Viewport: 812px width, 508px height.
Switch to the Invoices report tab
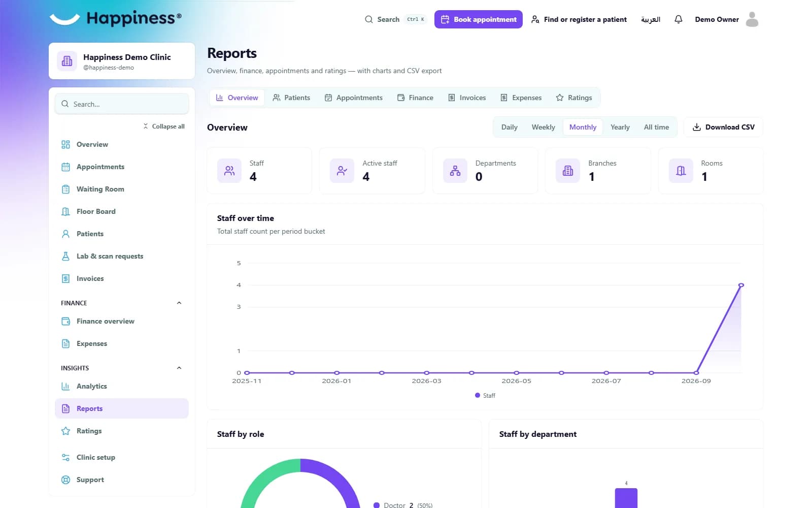[x=467, y=98]
